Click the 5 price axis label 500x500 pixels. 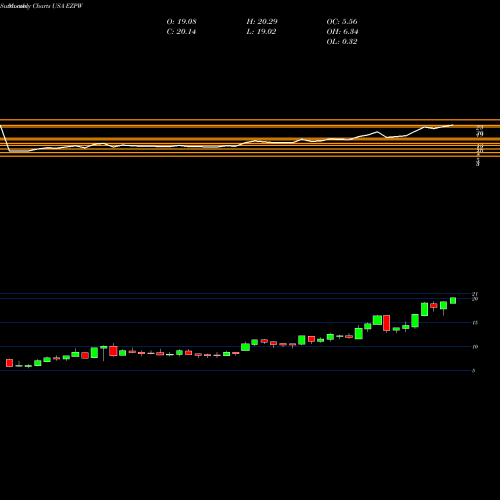point(474,371)
